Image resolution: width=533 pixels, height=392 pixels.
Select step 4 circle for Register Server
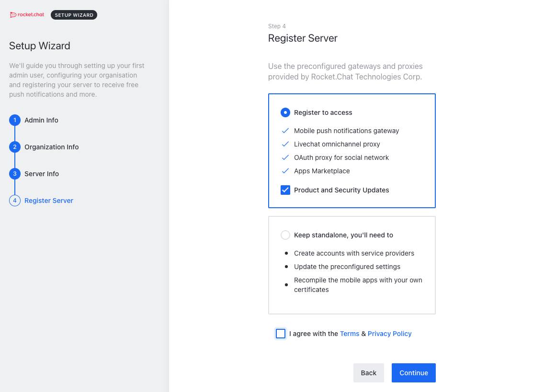click(x=15, y=201)
